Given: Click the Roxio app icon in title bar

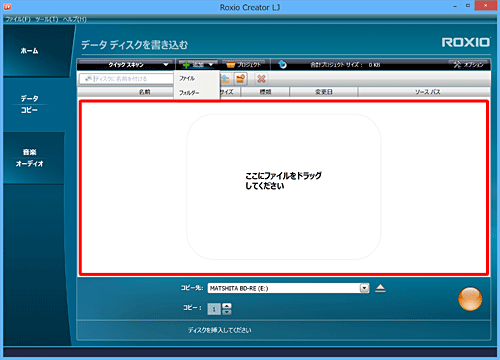Looking at the screenshot, I should point(7,6).
